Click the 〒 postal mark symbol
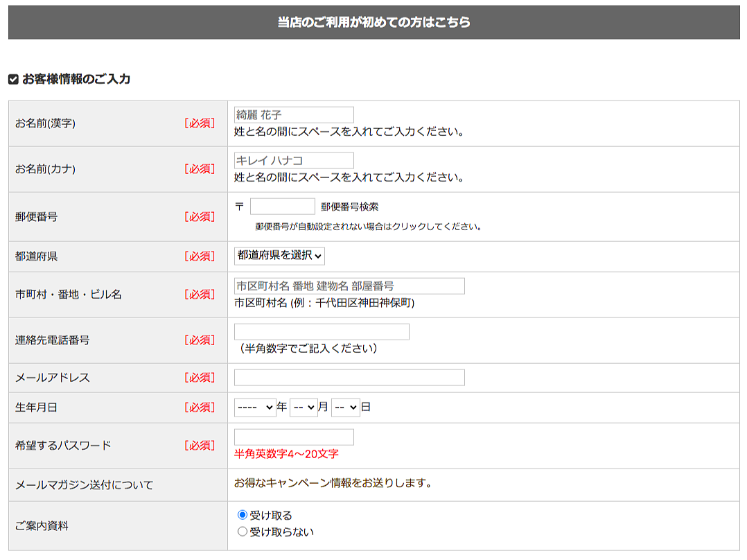Screen dimensions: 747x560 [x=240, y=207]
